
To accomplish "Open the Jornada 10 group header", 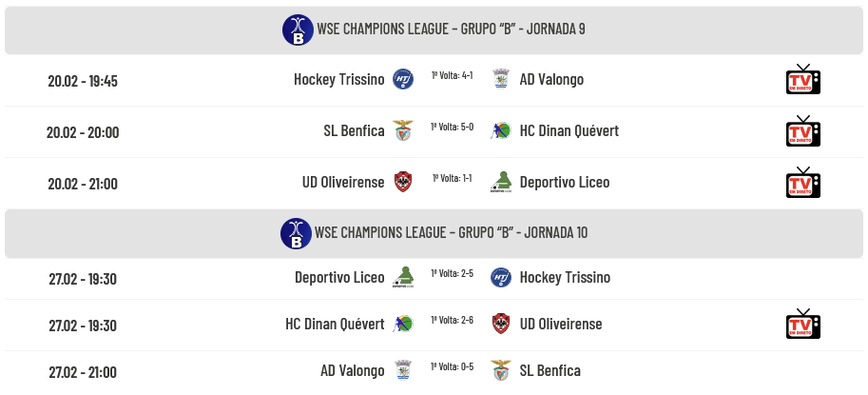I will 451,233.
